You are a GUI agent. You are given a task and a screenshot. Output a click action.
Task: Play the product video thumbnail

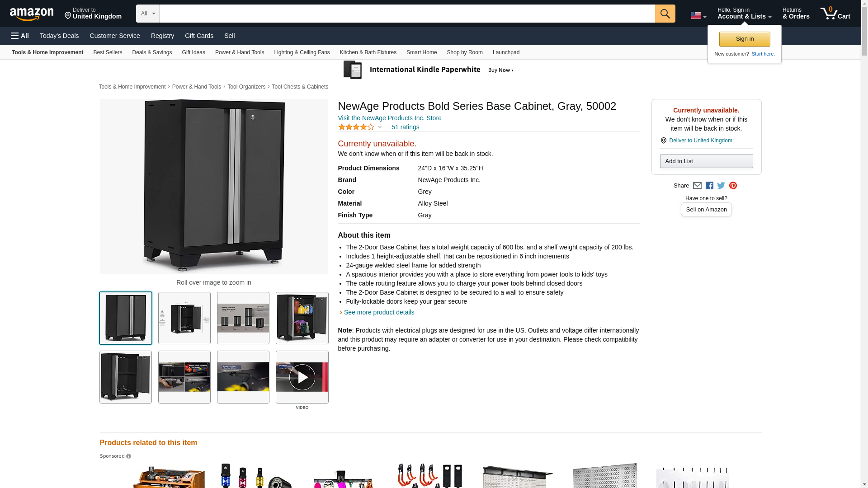tap(302, 377)
